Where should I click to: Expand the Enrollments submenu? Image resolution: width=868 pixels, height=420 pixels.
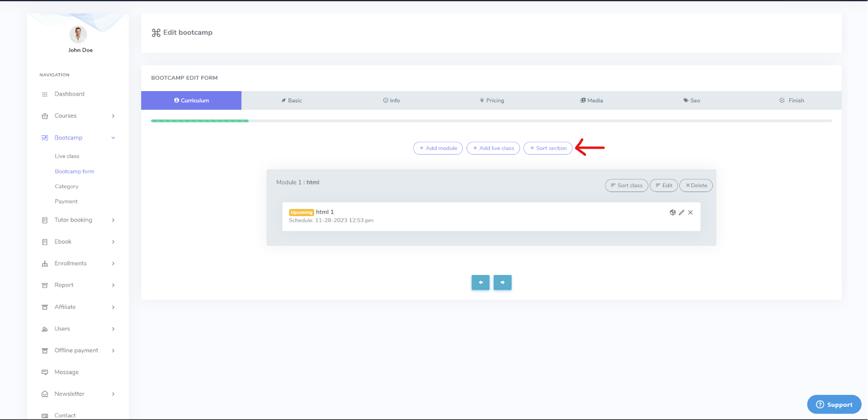click(x=71, y=264)
